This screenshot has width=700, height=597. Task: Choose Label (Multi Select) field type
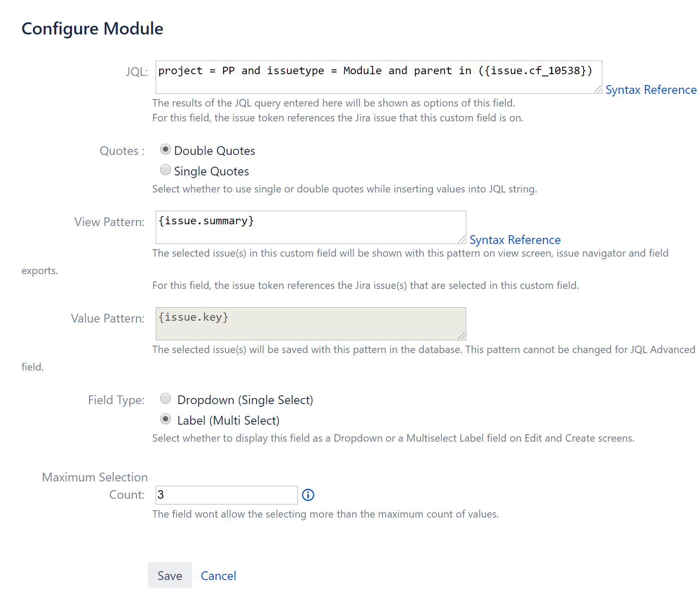(166, 419)
